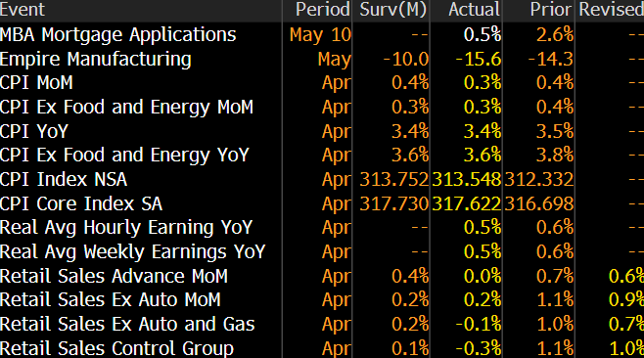The height and width of the screenshot is (358, 644).
Task: Select the CPI YoY event
Action: (x=34, y=131)
